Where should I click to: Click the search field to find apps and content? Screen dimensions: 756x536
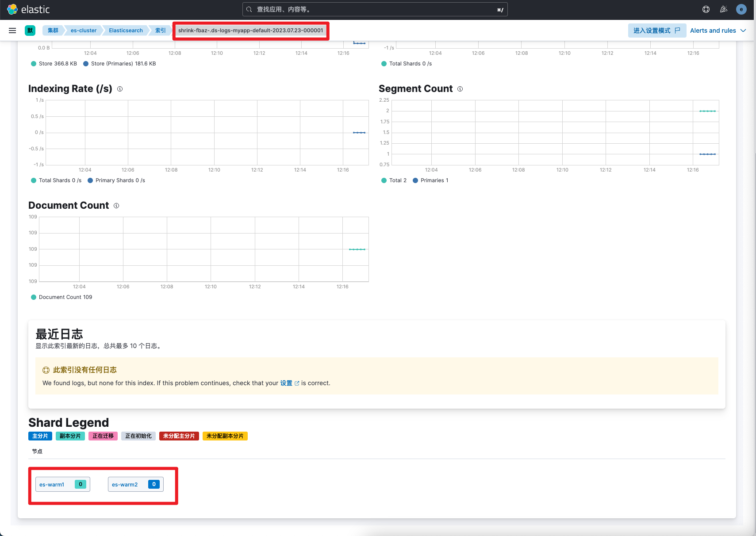pos(375,9)
